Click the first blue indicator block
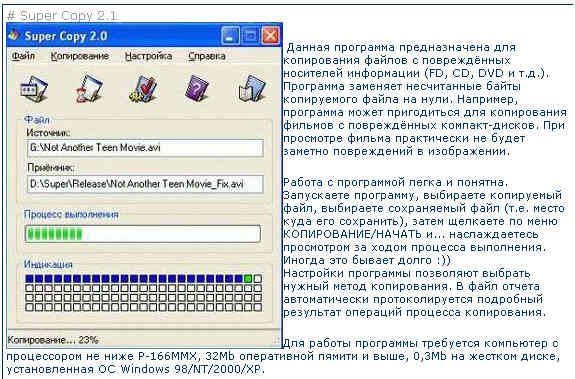 pyautogui.click(x=29, y=279)
